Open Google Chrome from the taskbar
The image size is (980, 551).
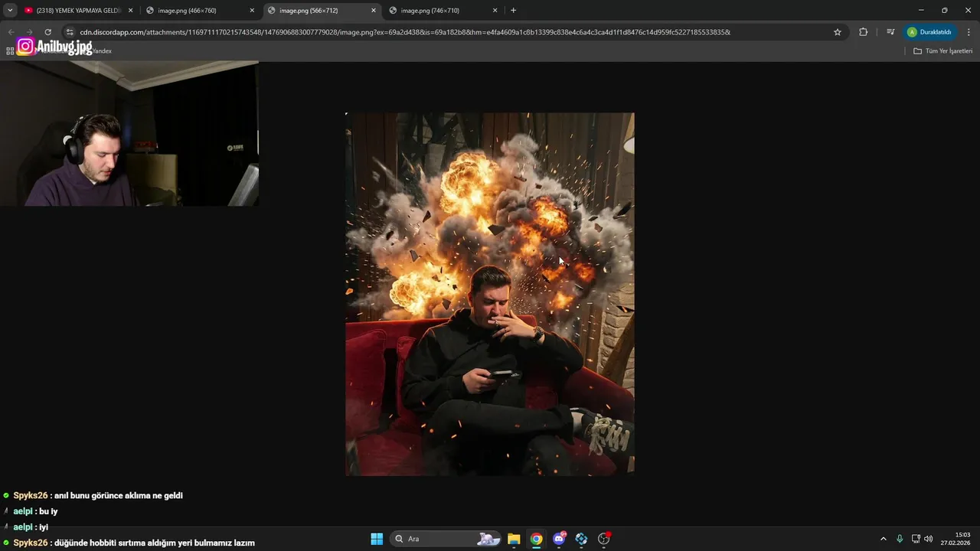pyautogui.click(x=537, y=539)
